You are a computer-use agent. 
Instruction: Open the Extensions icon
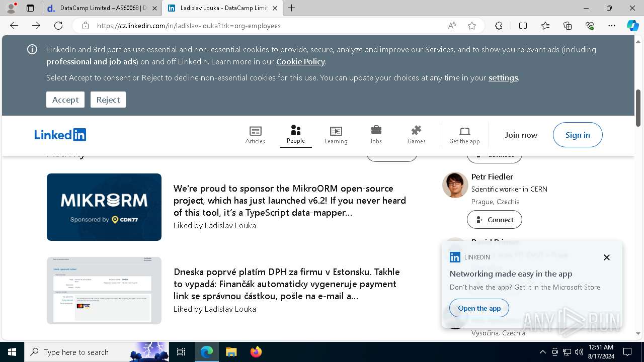click(x=499, y=26)
